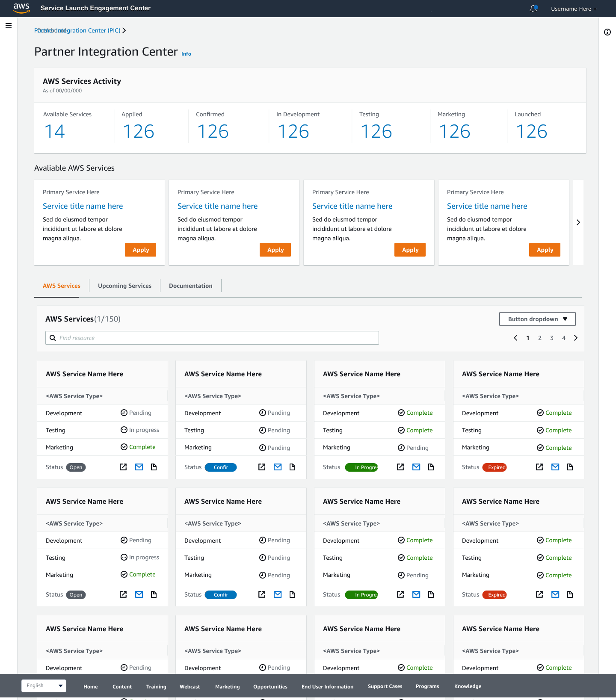The height and width of the screenshot is (700, 616).
Task: Open Opportunities in the footer menu
Action: tap(270, 687)
